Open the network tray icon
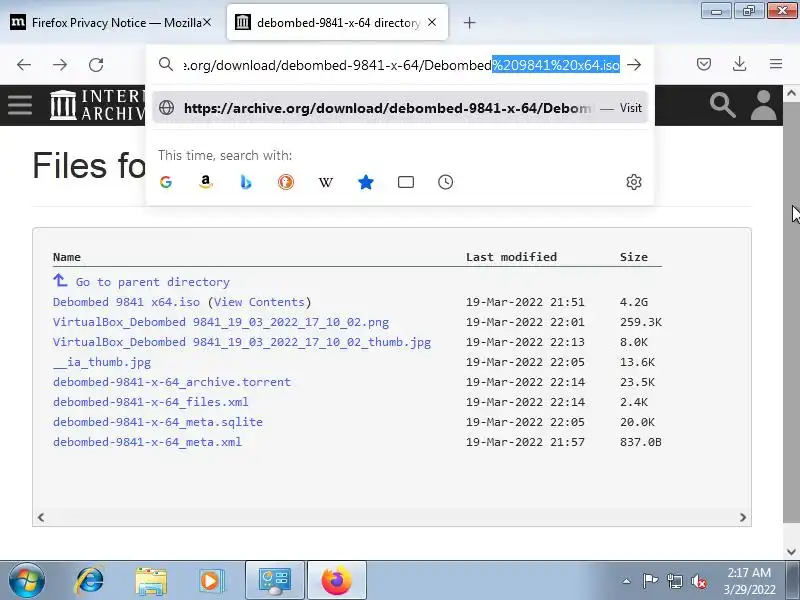The height and width of the screenshot is (600, 800). 674,581
